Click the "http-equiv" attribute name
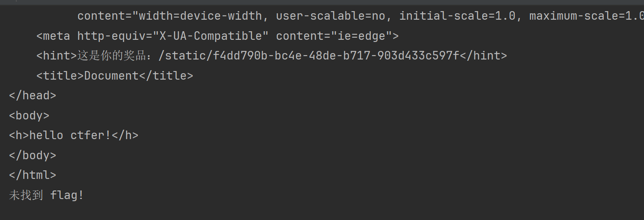Viewport: 644px width, 220px height. (111, 36)
